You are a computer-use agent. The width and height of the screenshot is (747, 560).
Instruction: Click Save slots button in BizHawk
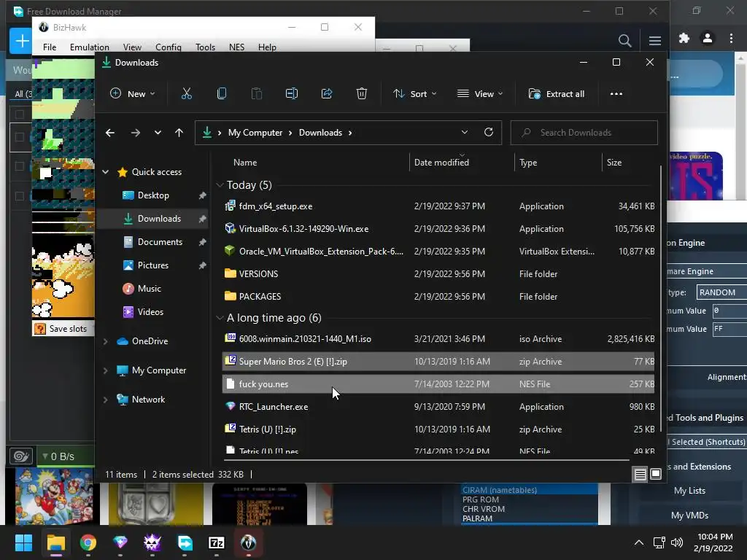pyautogui.click(x=61, y=329)
